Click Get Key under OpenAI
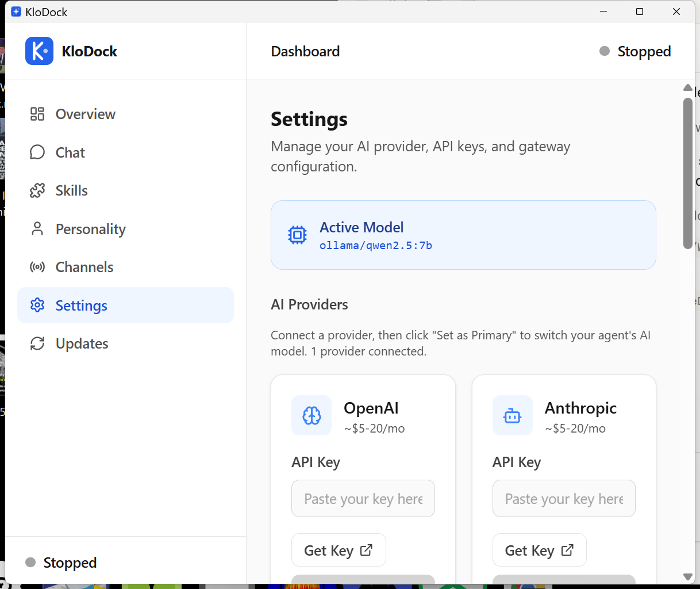Screen dimensions: 700x589 [x=339, y=550]
